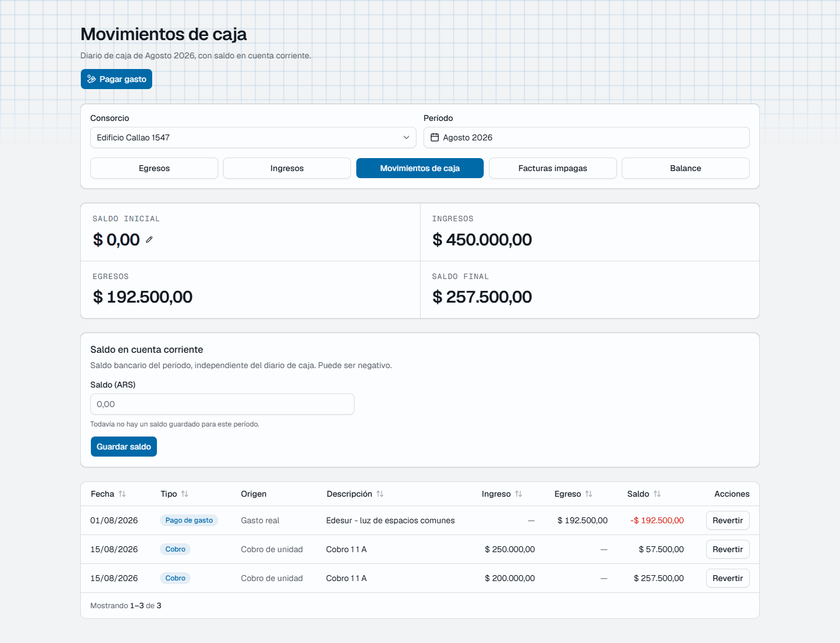Viewport: 840px width, 643px height.
Task: Sort table by Saldo column arrows
Action: [657, 494]
